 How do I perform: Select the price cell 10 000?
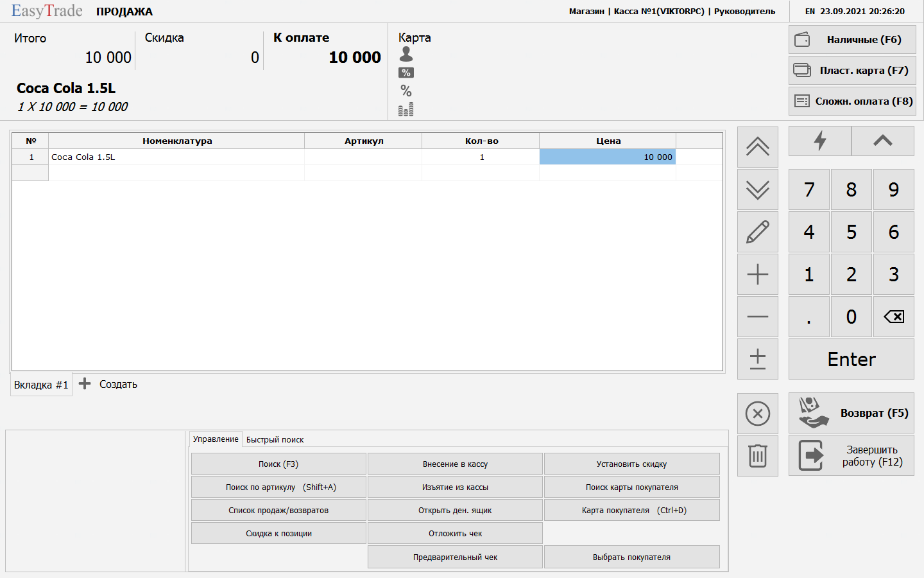point(608,157)
